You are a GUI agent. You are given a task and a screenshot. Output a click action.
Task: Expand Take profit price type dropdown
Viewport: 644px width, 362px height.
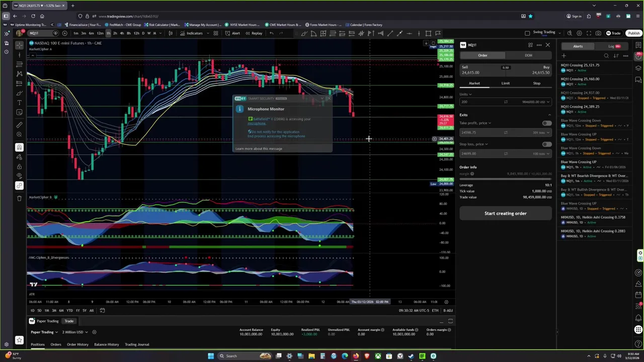point(475,123)
